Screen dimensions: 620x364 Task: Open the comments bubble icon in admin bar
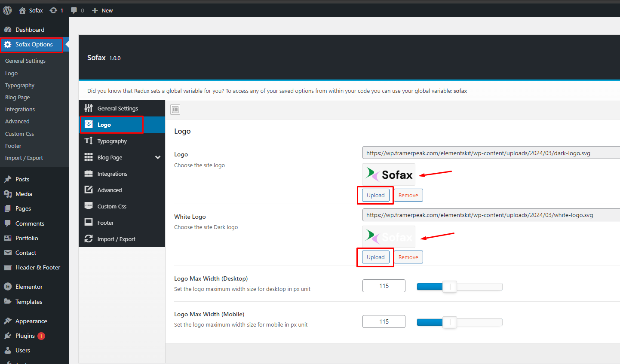[74, 10]
